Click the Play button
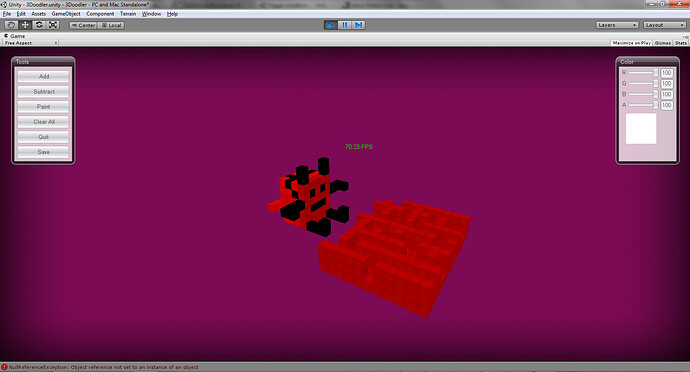This screenshot has height=372, width=690. (330, 25)
